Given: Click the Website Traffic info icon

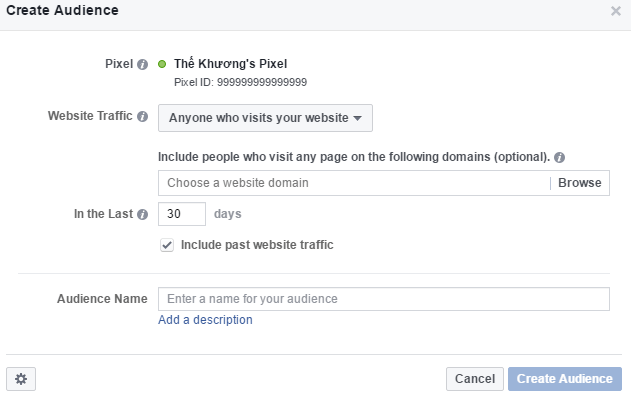Looking at the screenshot, I should pyautogui.click(x=142, y=117).
